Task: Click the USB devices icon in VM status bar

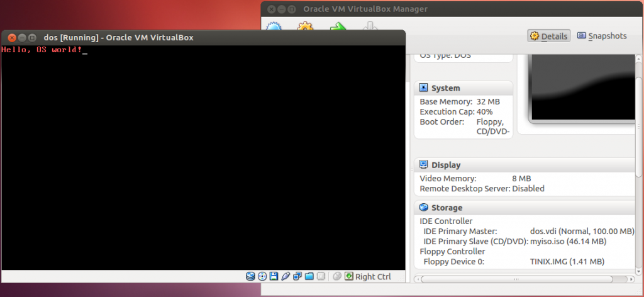Action: coord(286,276)
